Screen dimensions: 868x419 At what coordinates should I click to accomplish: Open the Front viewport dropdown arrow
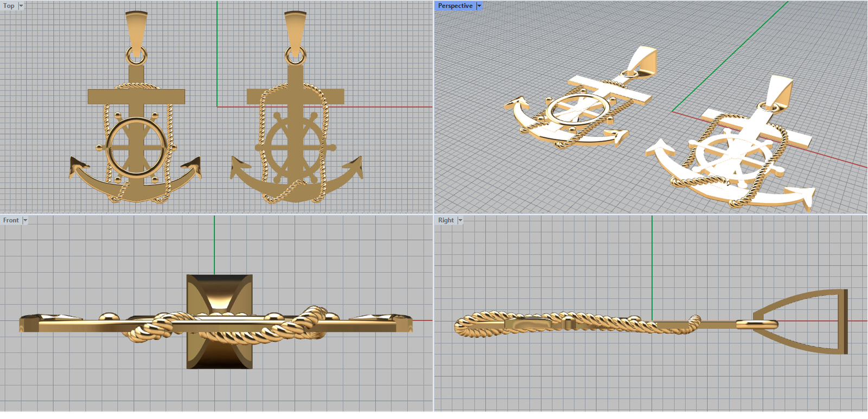point(25,220)
